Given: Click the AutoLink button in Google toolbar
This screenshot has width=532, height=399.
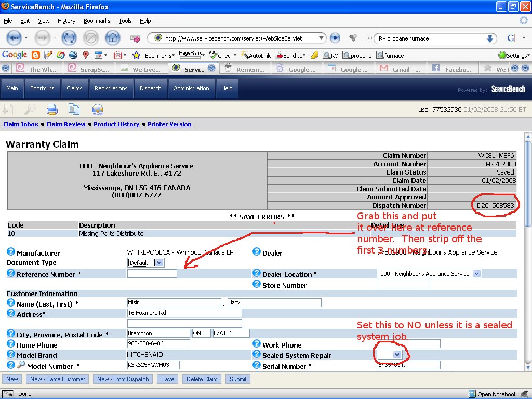Looking at the screenshot, I should 256,55.
